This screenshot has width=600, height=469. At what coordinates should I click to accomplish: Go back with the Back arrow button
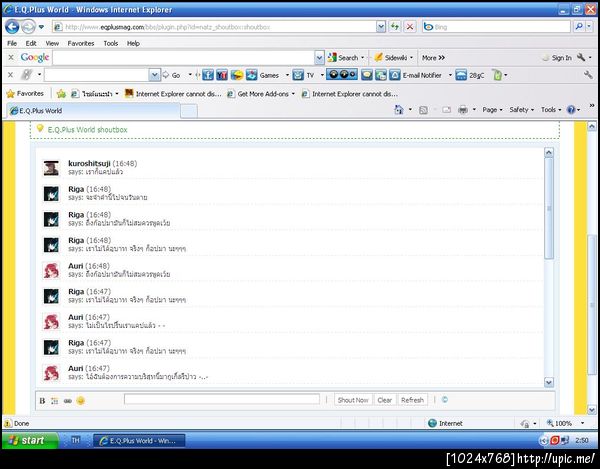pos(12,27)
